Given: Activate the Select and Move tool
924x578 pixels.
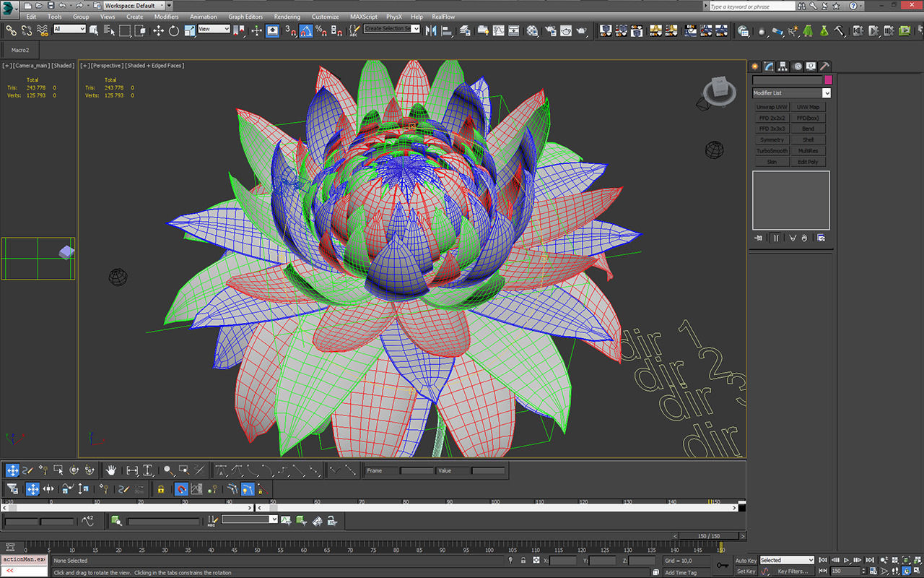Looking at the screenshot, I should click(x=158, y=31).
